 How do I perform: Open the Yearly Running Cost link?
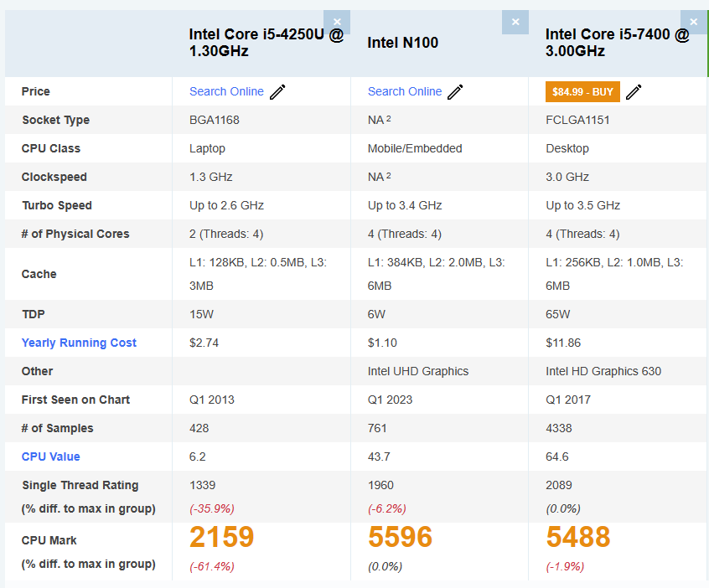79,343
